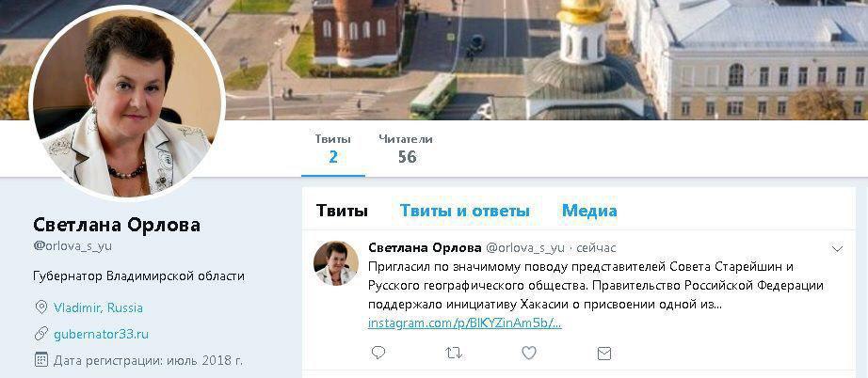
Task: Open the gubernator33.ru website link
Action: [101, 335]
